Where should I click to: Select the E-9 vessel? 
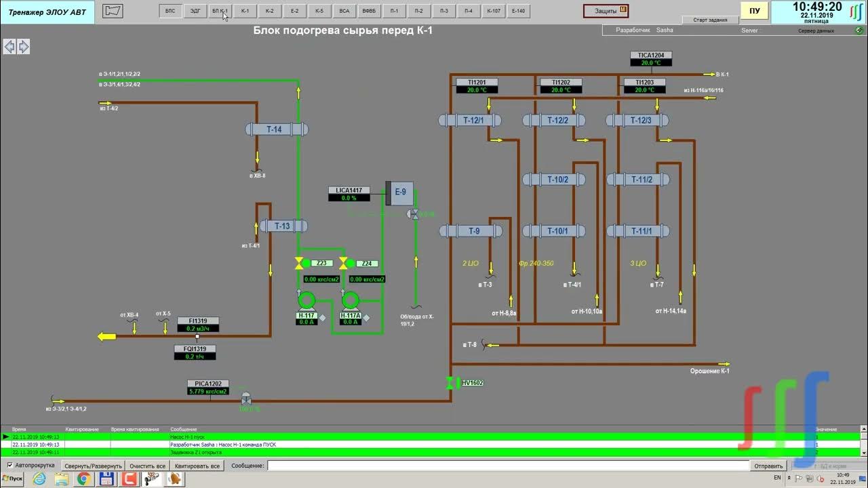(399, 192)
